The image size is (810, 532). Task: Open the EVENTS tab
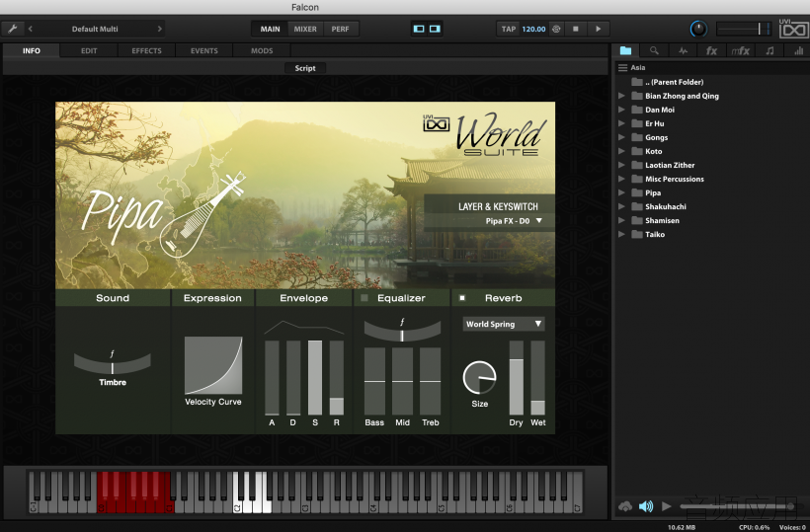click(x=204, y=50)
